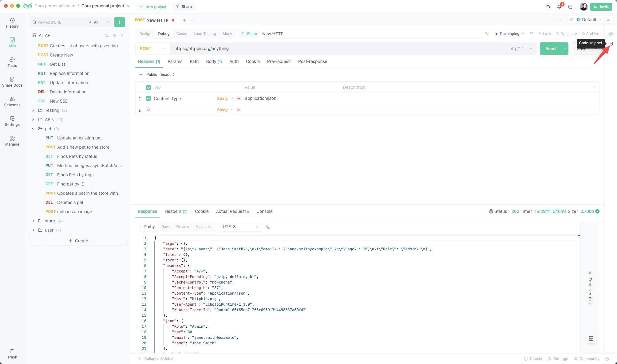Open the Manage sidebar section
617x364 pixels.
(12, 141)
